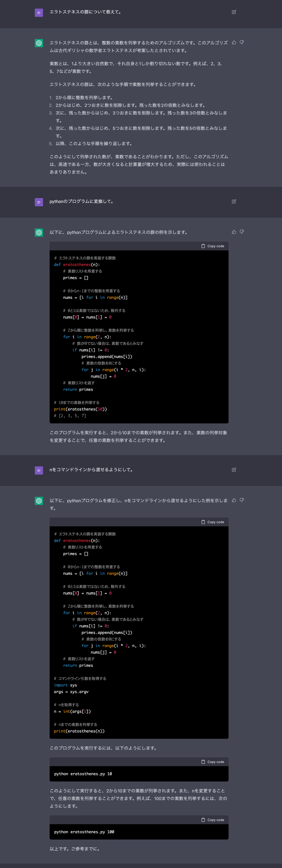Thumbs down the first explanation response

(x=242, y=42)
